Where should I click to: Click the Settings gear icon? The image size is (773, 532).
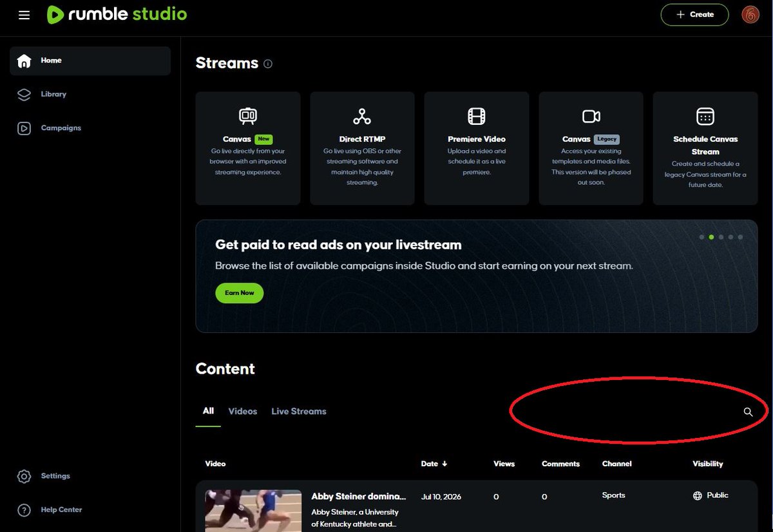pos(24,477)
